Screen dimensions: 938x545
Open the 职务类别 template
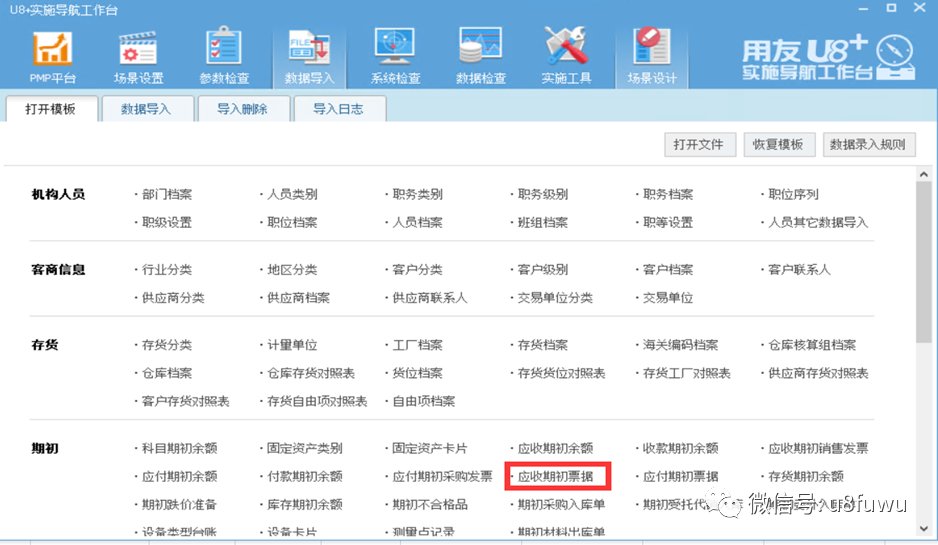(418, 194)
